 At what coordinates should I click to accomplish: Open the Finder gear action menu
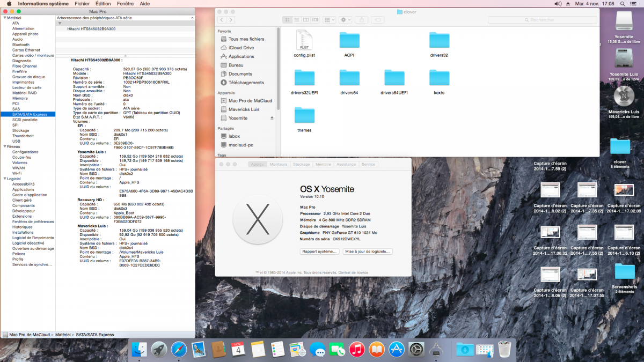(345, 20)
